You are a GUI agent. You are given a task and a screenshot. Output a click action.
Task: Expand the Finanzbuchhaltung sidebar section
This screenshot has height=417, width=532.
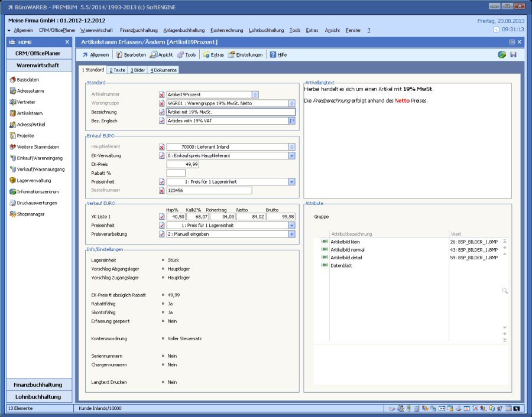pyautogui.click(x=39, y=385)
